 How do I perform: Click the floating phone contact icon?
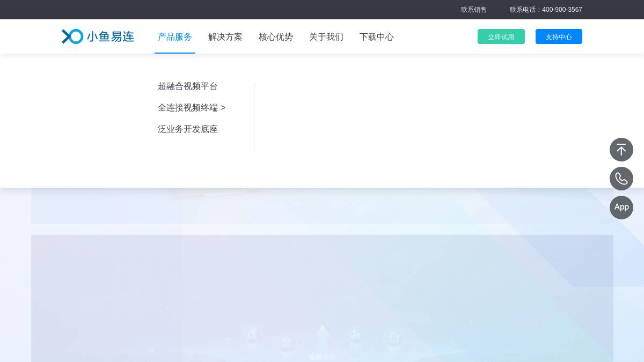[x=621, y=179]
